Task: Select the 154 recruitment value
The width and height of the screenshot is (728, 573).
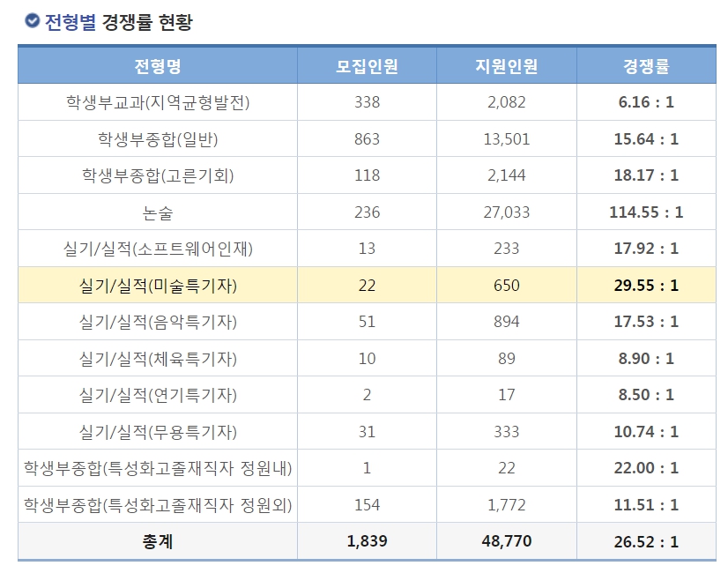Action: (x=367, y=505)
